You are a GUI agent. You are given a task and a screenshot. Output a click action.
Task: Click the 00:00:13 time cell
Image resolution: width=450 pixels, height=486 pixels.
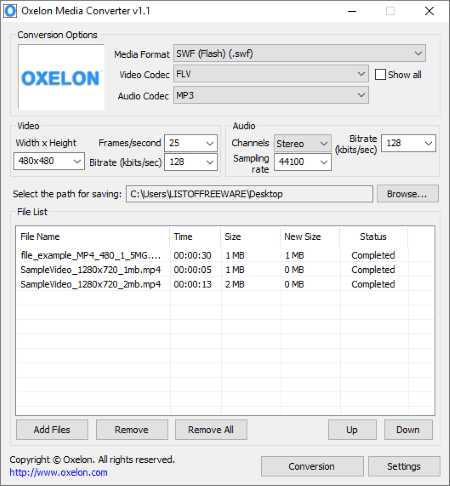click(193, 284)
